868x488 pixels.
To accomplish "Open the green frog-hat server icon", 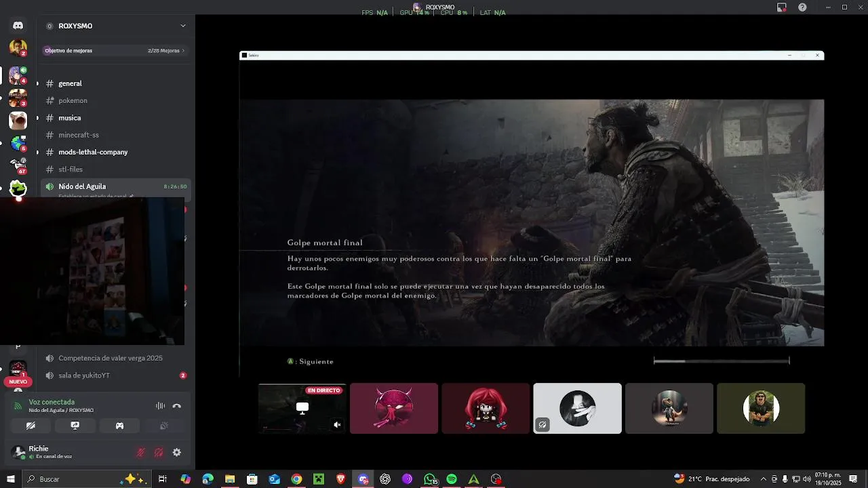I will (x=18, y=188).
